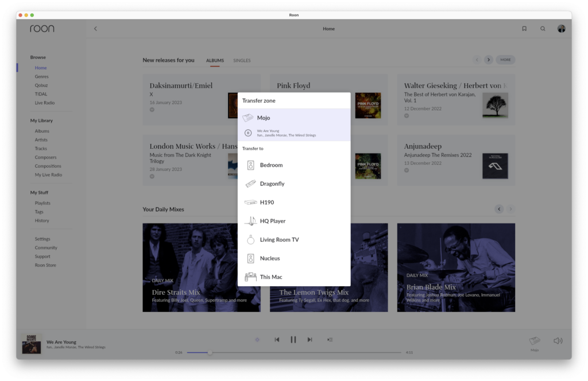
Task: Open the bookmarks icon in the header
Action: [524, 29]
